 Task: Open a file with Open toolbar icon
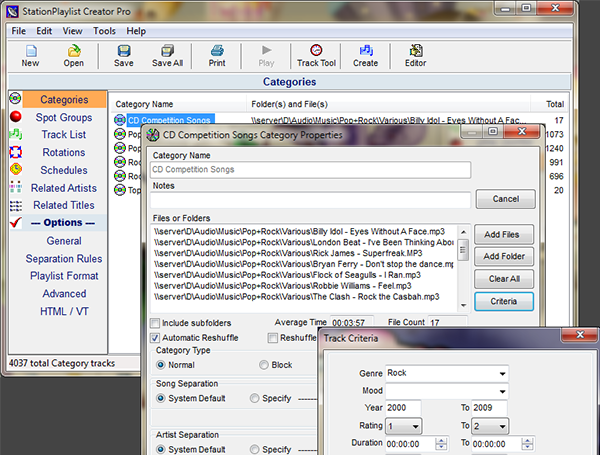pos(73,56)
